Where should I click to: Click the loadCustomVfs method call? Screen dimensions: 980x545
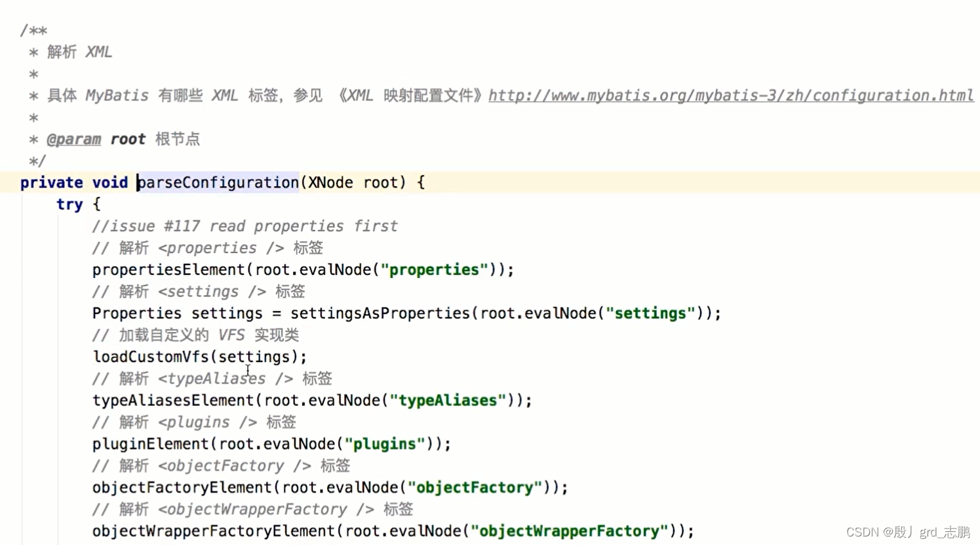coord(150,357)
